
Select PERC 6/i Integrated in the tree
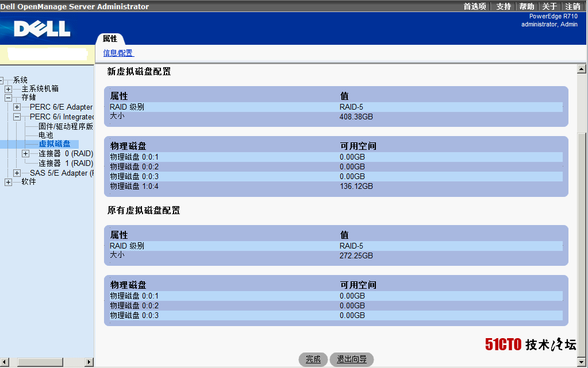click(62, 117)
